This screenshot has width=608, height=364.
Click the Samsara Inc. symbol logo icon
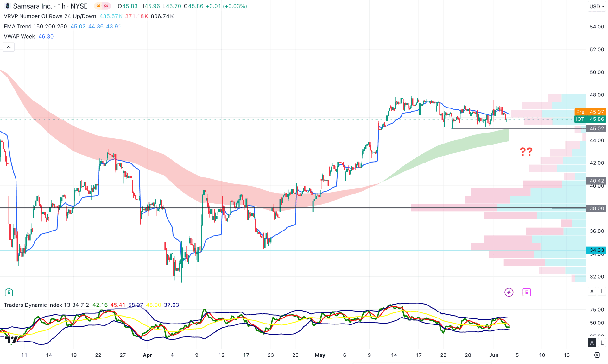tap(8, 6)
